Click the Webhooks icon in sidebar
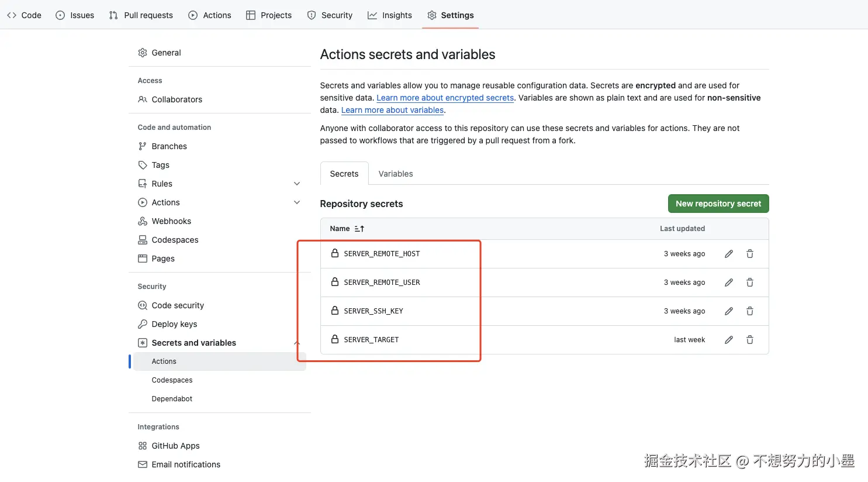The width and height of the screenshot is (868, 482). click(143, 221)
